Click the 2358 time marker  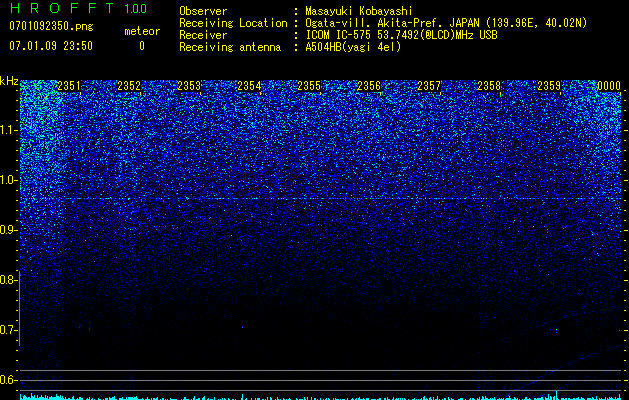pos(489,86)
